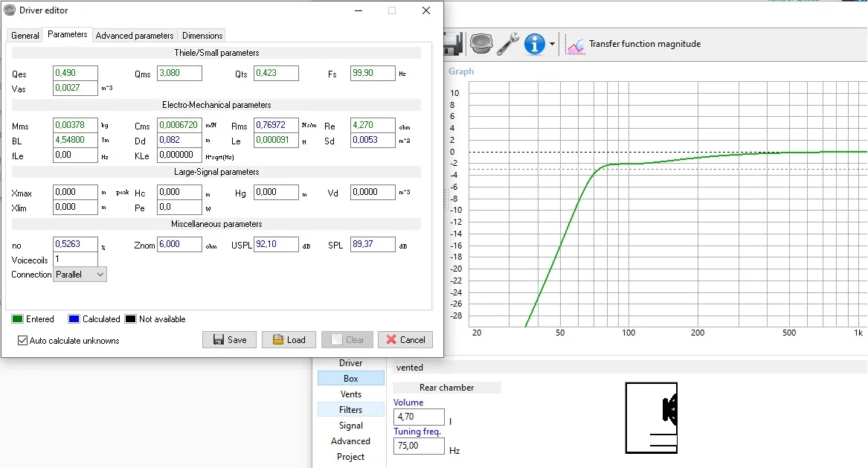
Task: Open the driver editor speaker icon
Action: 481,44
